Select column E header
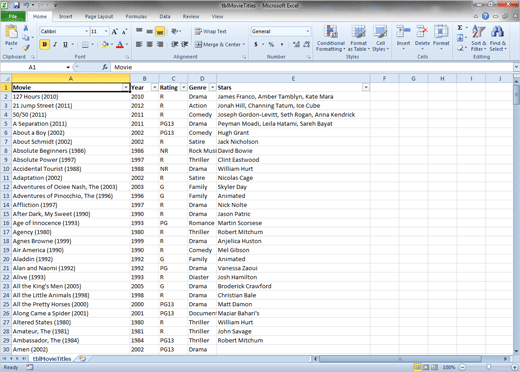 coord(293,79)
